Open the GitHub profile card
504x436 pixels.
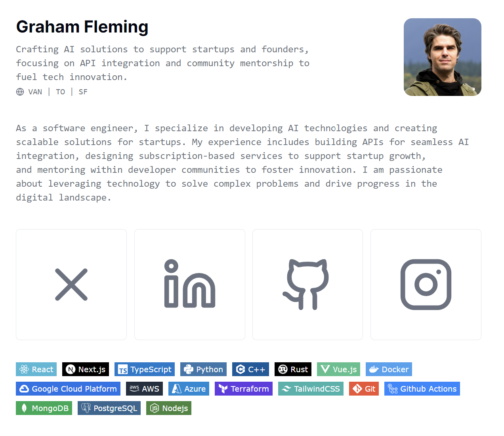coord(307,285)
